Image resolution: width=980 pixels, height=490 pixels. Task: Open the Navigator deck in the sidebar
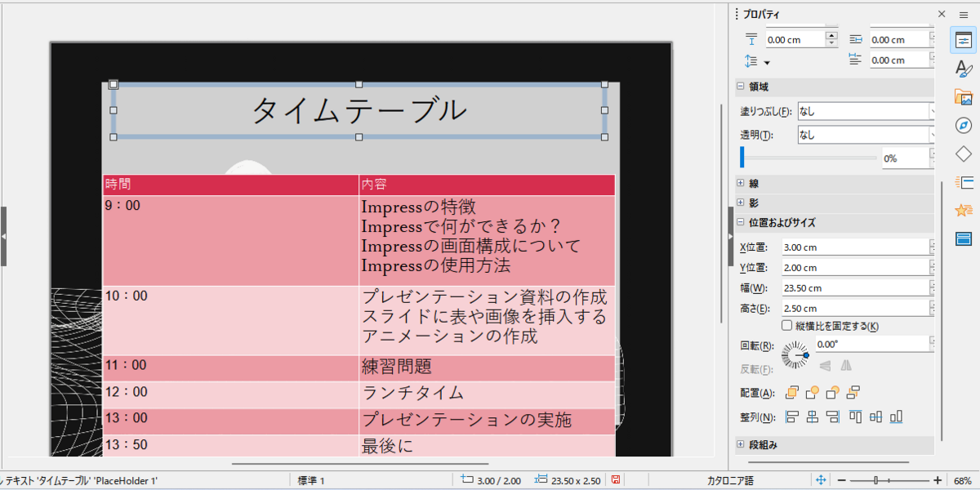(x=963, y=125)
